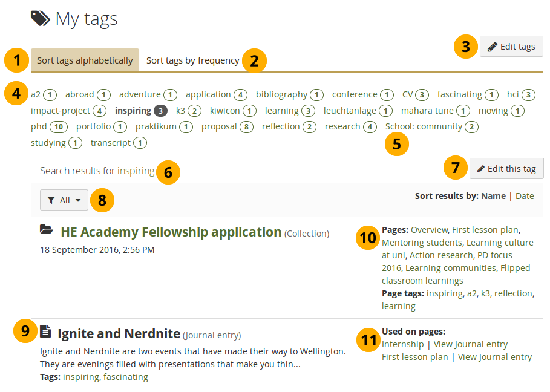The width and height of the screenshot is (550, 392).
Task: Switch to Sort tags by frequency tab
Action: click(192, 60)
